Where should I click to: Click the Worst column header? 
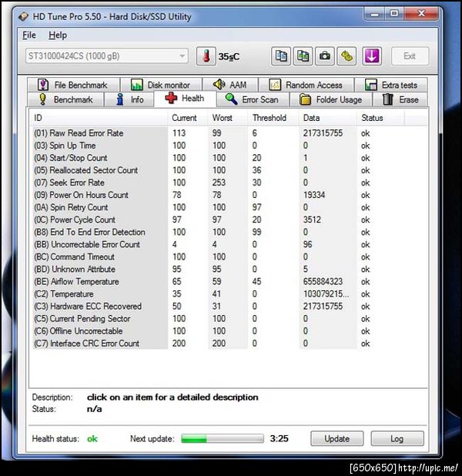(x=228, y=118)
